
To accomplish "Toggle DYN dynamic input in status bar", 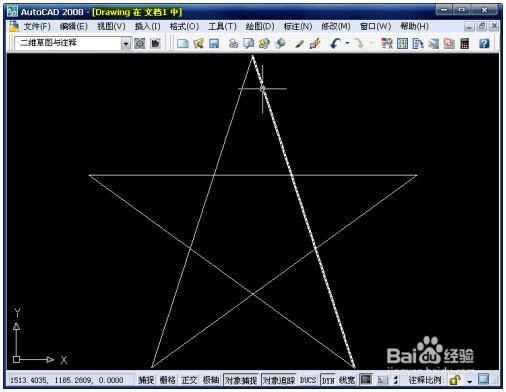I will (x=328, y=380).
